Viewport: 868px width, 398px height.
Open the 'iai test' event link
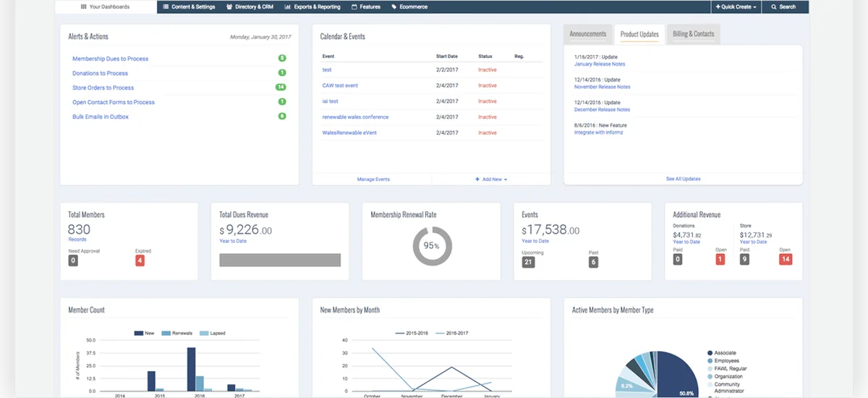click(x=330, y=101)
